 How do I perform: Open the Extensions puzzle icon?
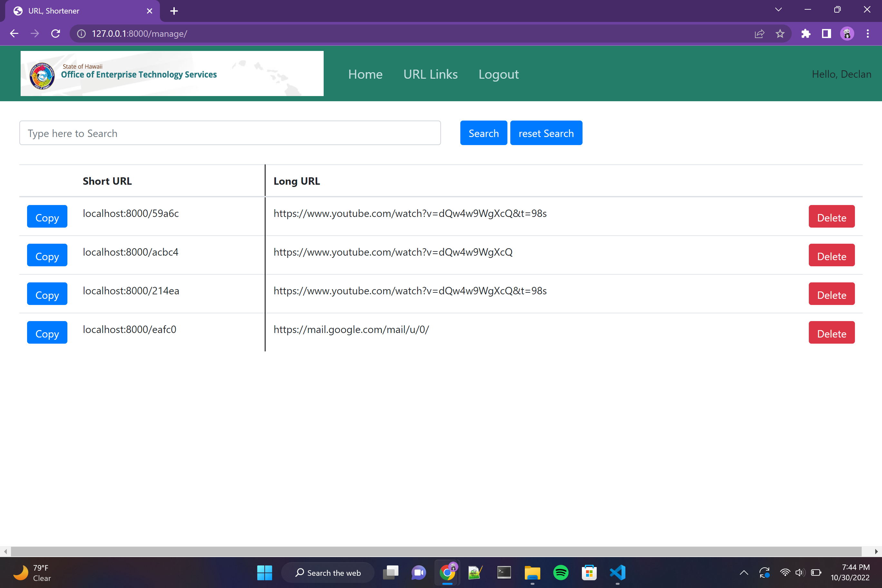click(806, 34)
